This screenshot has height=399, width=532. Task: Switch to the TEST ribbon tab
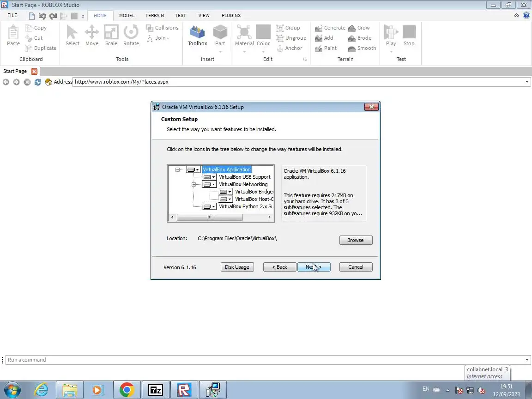pos(180,16)
